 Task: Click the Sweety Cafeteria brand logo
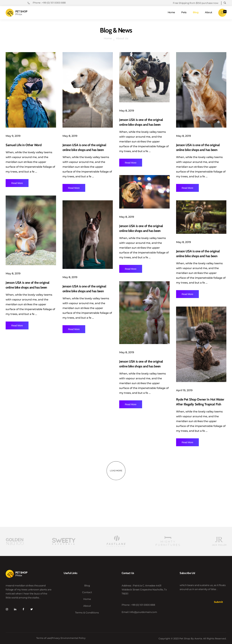pyautogui.click(x=64, y=541)
